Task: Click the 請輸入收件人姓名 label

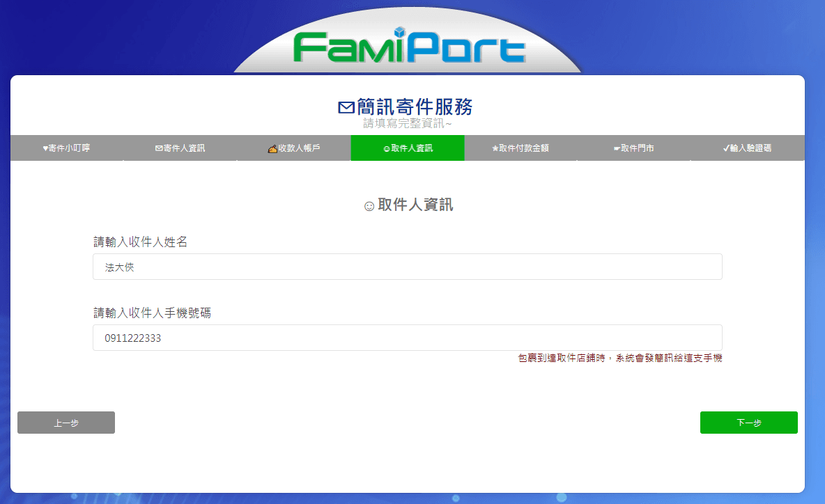Action: click(x=141, y=242)
